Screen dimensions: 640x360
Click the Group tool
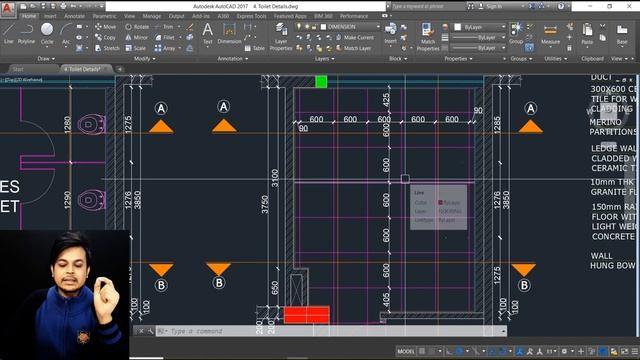coord(516,33)
